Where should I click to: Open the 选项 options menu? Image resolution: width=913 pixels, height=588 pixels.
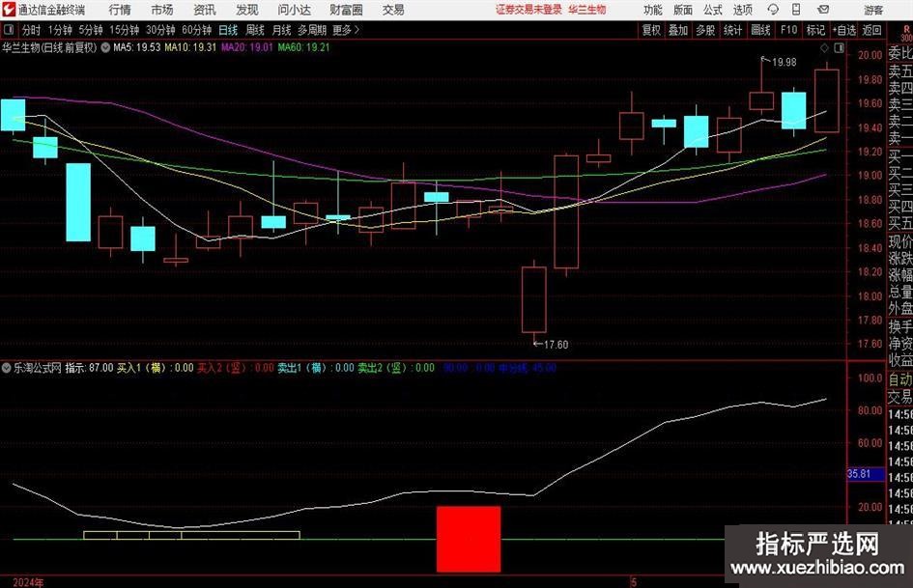[742, 10]
